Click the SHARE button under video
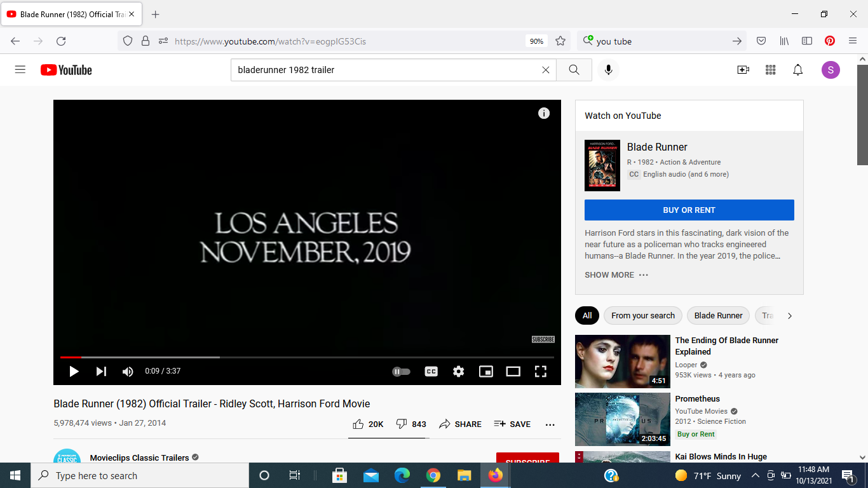Screen dimensions: 868x488 (460, 424)
